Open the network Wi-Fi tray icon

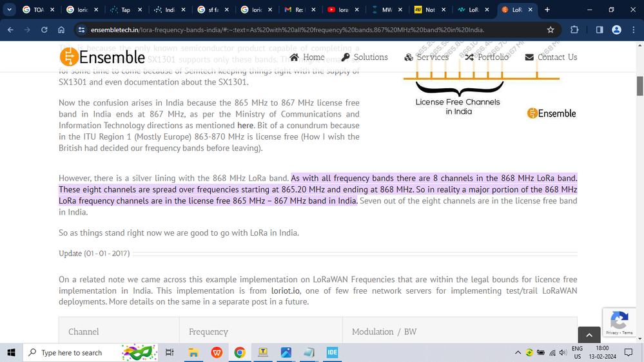552,352
